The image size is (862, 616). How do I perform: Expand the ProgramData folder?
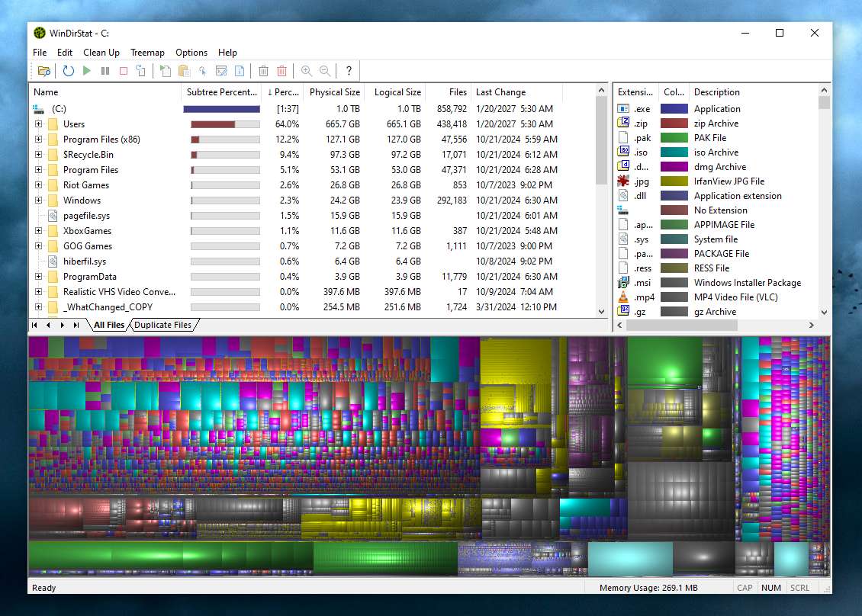[38, 277]
